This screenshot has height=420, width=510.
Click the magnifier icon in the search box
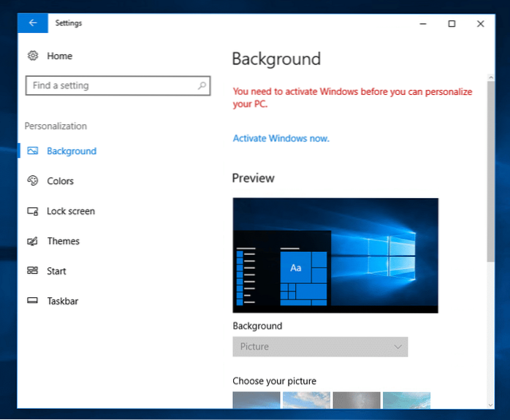point(202,85)
